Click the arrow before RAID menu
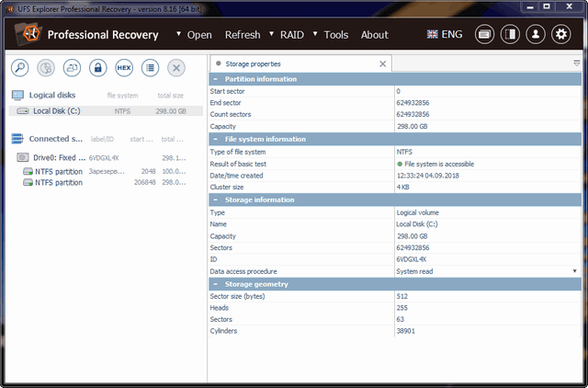This screenshot has width=588, height=388. tap(272, 34)
